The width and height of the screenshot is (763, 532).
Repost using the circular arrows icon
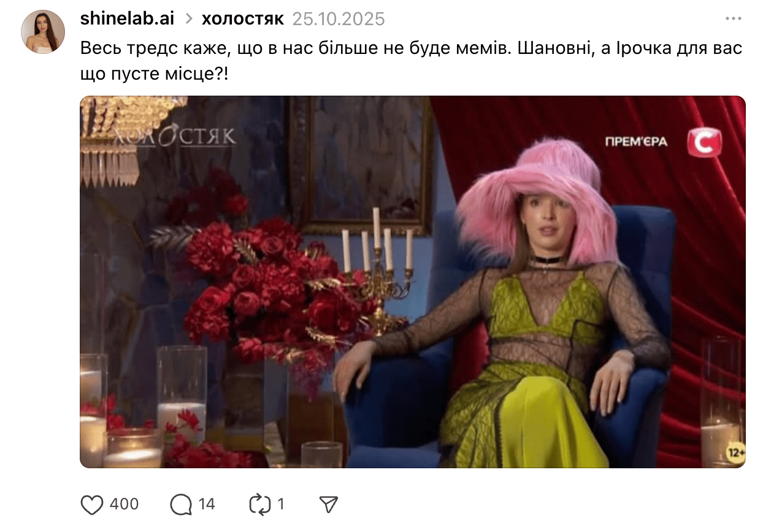click(x=260, y=504)
